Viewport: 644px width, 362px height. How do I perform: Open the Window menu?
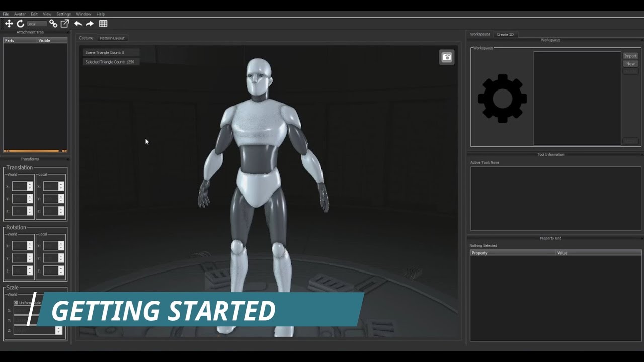tap(84, 14)
